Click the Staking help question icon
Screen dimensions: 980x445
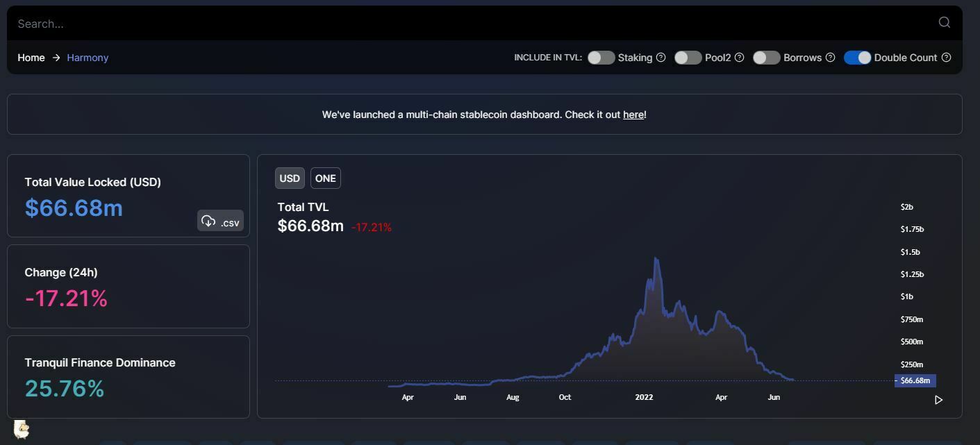click(661, 58)
